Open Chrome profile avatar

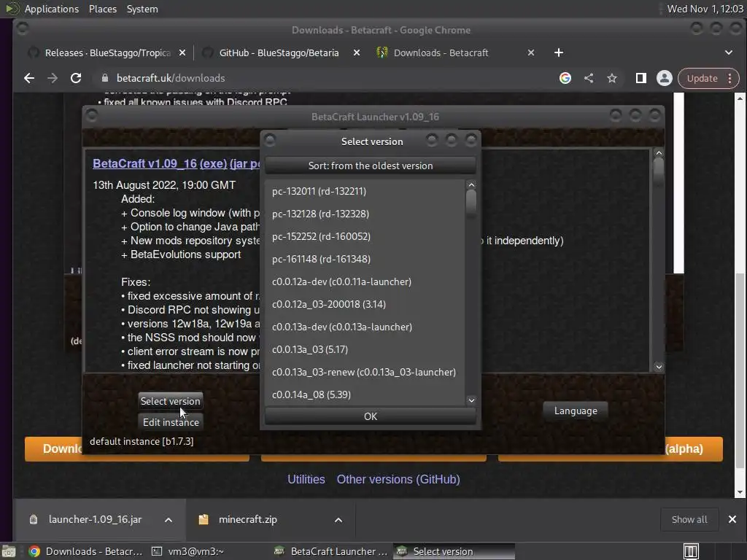tap(664, 78)
